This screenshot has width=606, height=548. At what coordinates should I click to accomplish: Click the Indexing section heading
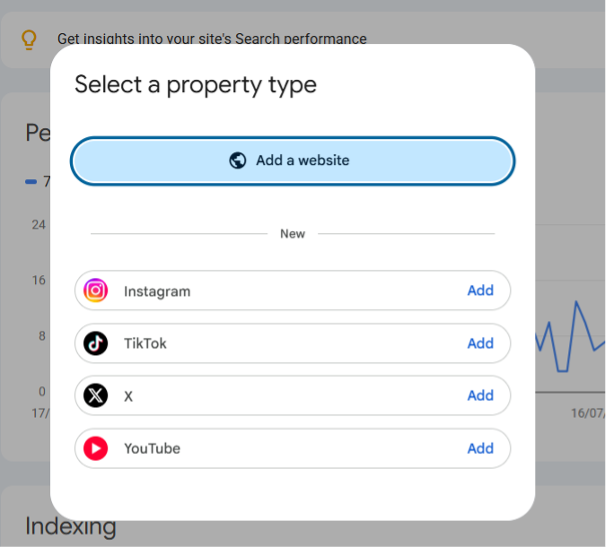click(x=71, y=526)
